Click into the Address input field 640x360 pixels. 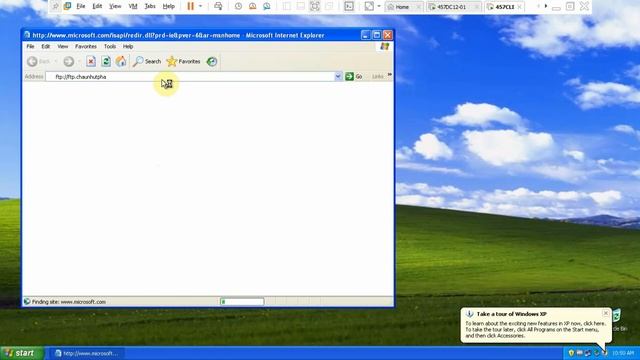(x=190, y=76)
